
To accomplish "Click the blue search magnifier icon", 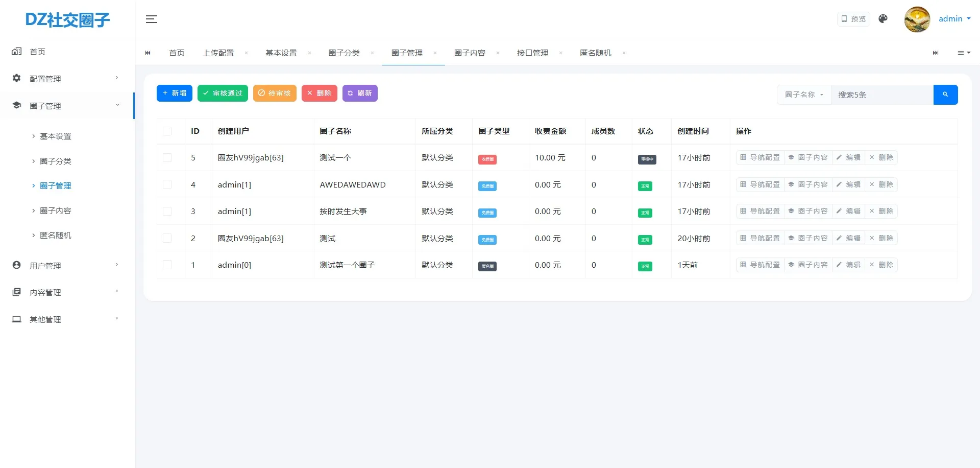I will coord(945,95).
